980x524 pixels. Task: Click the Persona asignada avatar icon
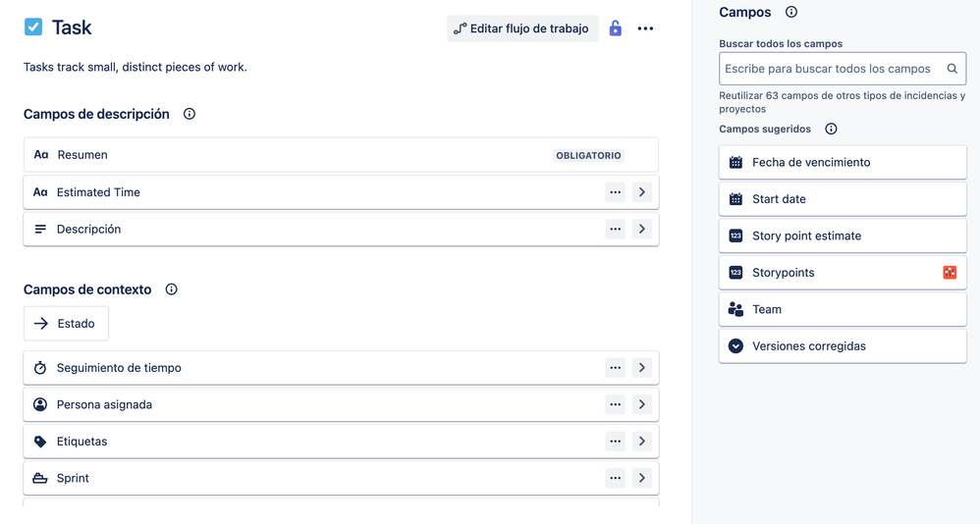[40, 404]
